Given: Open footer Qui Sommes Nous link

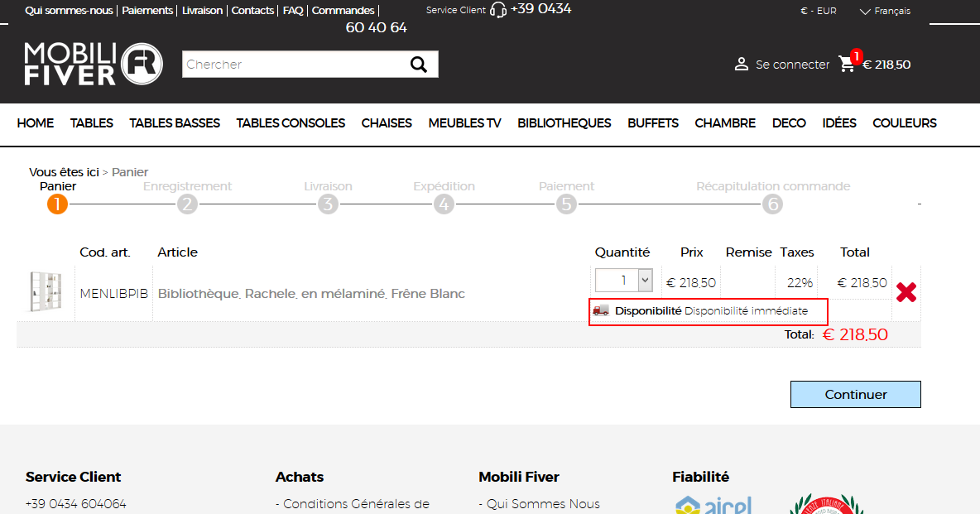Looking at the screenshot, I should (x=540, y=504).
